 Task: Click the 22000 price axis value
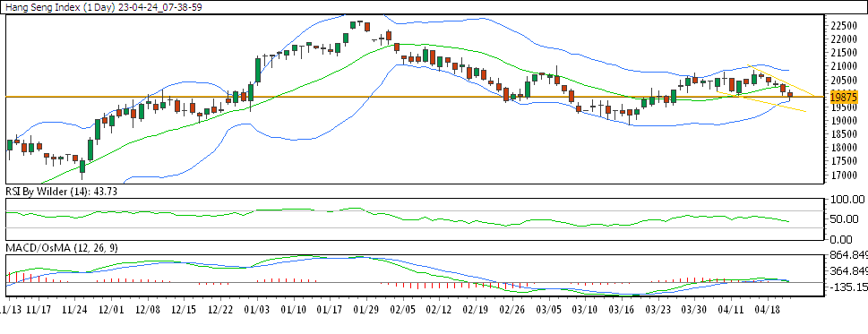[x=844, y=39]
